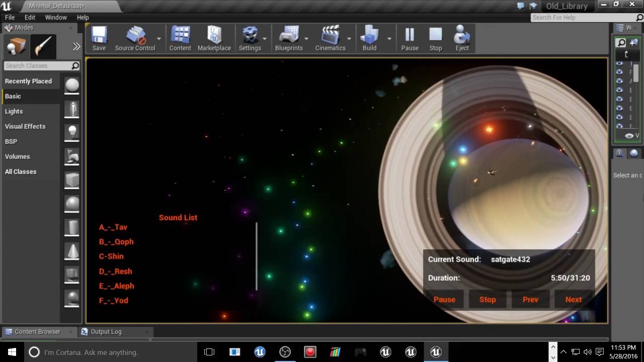This screenshot has height=362, width=644.
Task: Open the Content browser toolbar icon
Action: coord(180,39)
